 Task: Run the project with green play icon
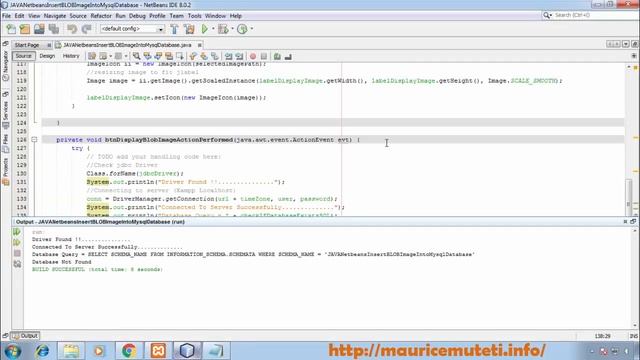tap(204, 29)
